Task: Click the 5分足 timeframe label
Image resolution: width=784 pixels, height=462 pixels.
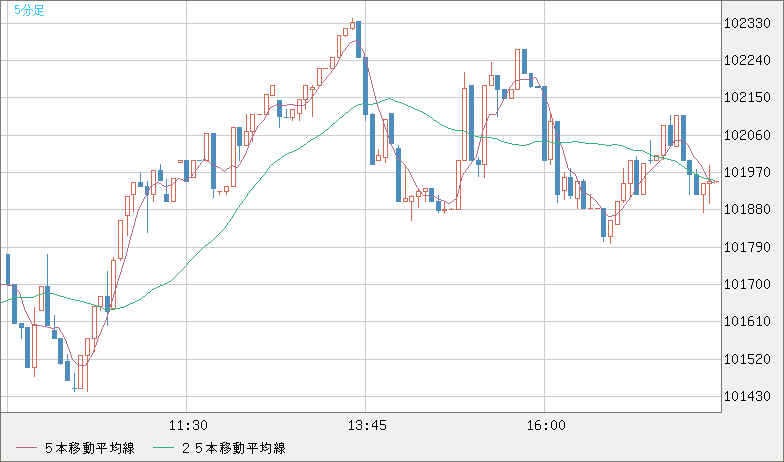Action: click(30, 10)
